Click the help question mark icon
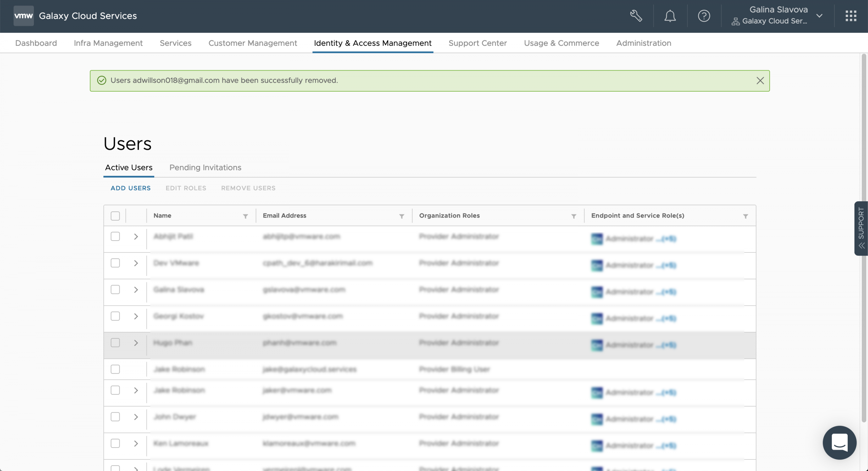This screenshot has height=471, width=868. pyautogui.click(x=704, y=16)
